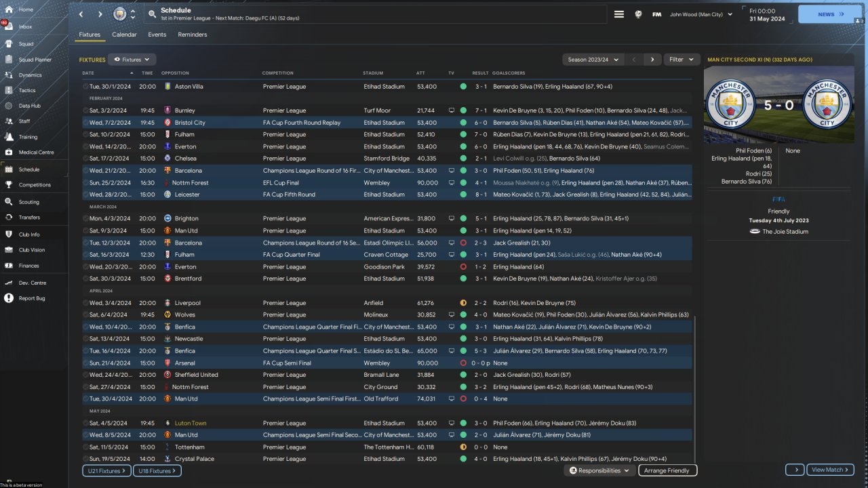
Task: Open the Inbox from the sidebar
Action: (25, 27)
